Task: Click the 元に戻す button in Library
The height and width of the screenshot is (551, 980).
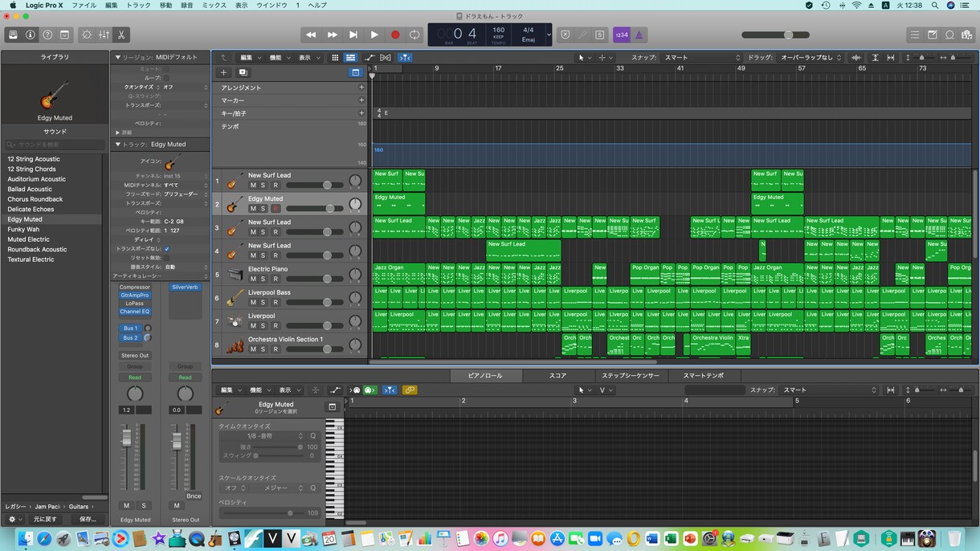Action: pos(45,519)
